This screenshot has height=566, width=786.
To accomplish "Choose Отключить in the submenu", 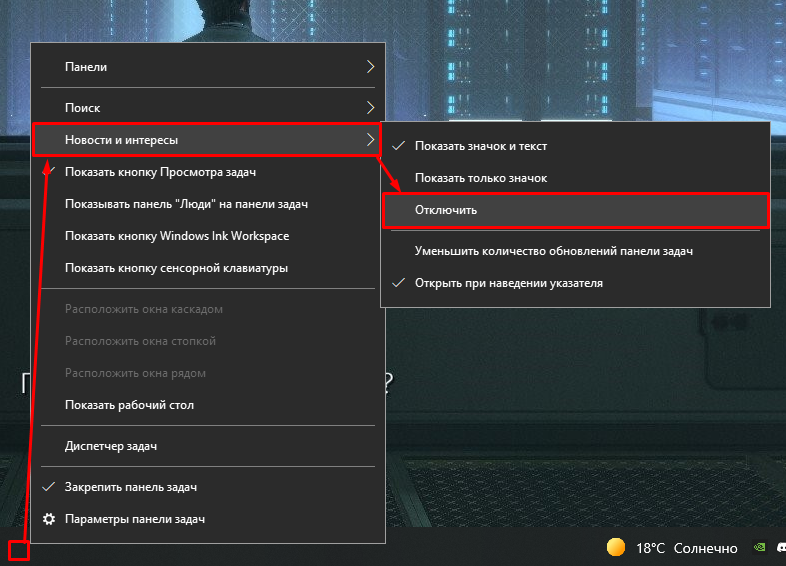I will pyautogui.click(x=575, y=210).
